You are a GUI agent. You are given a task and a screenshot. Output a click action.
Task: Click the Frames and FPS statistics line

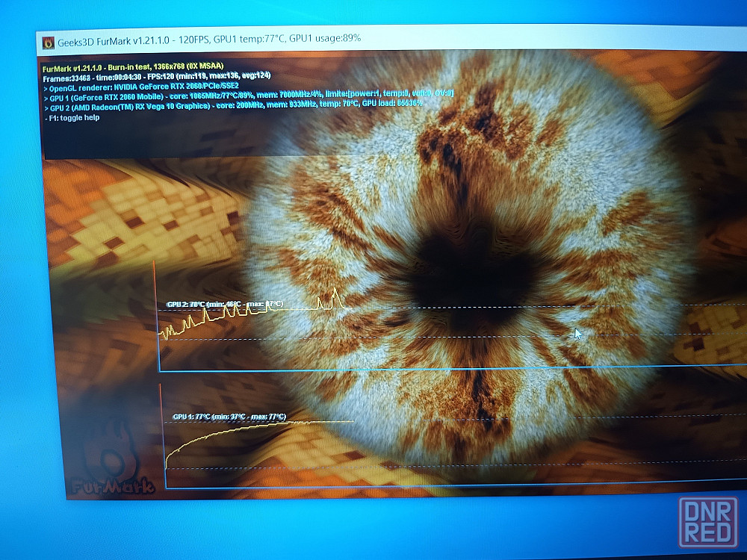point(157,76)
